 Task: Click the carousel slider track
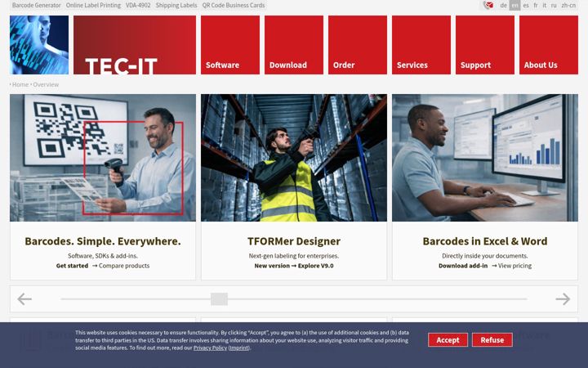[294, 299]
